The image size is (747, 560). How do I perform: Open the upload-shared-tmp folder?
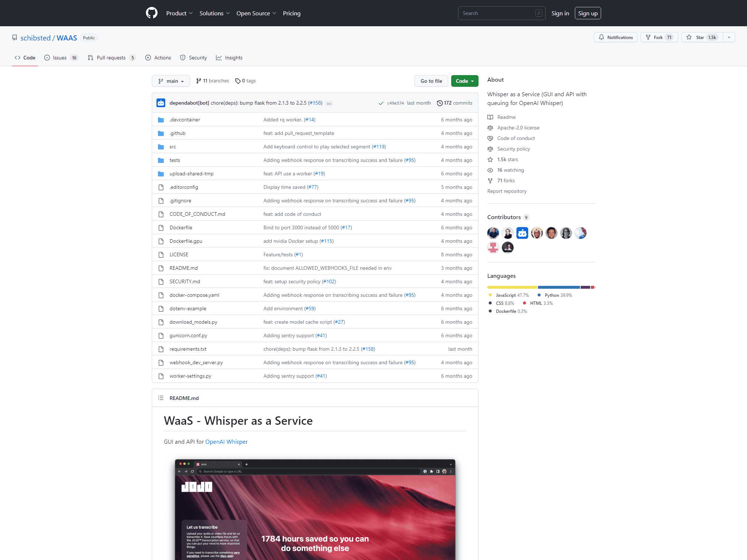[191, 174]
